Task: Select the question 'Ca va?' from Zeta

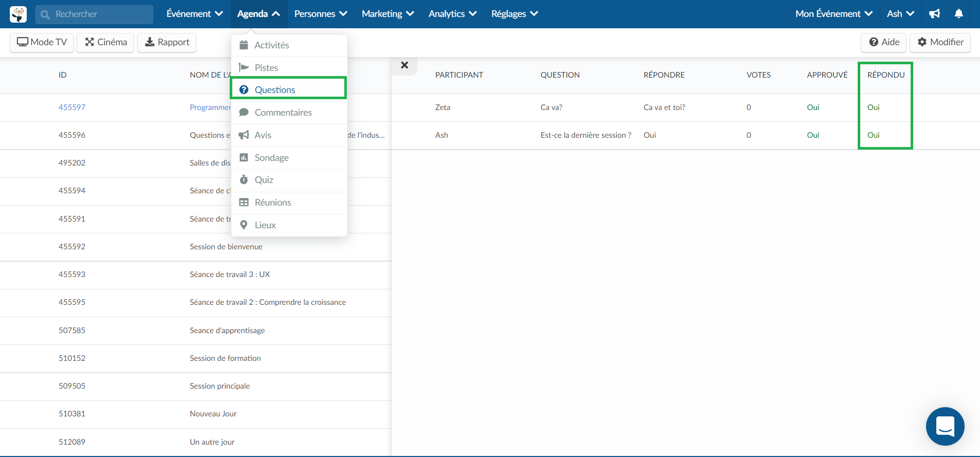Action: click(551, 107)
